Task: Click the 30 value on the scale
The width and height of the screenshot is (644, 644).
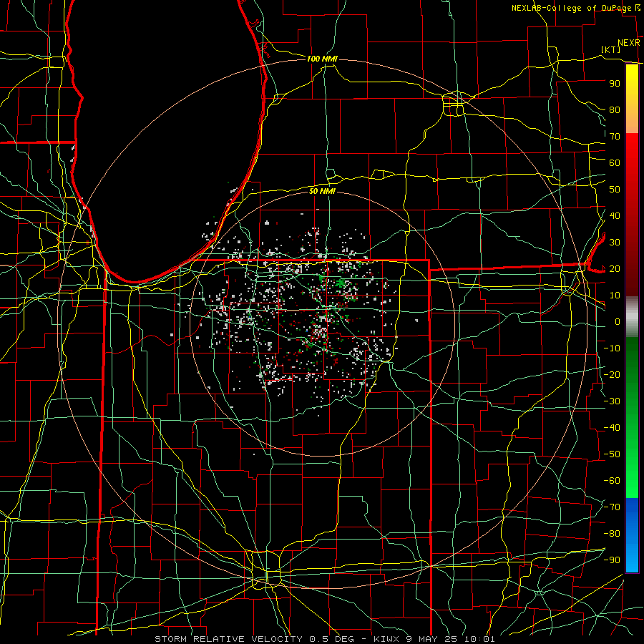Action: point(615,243)
